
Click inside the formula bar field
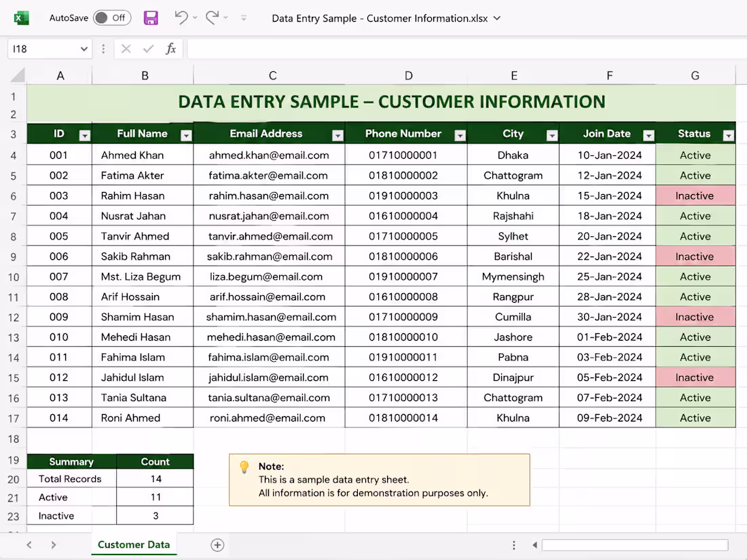click(467, 49)
